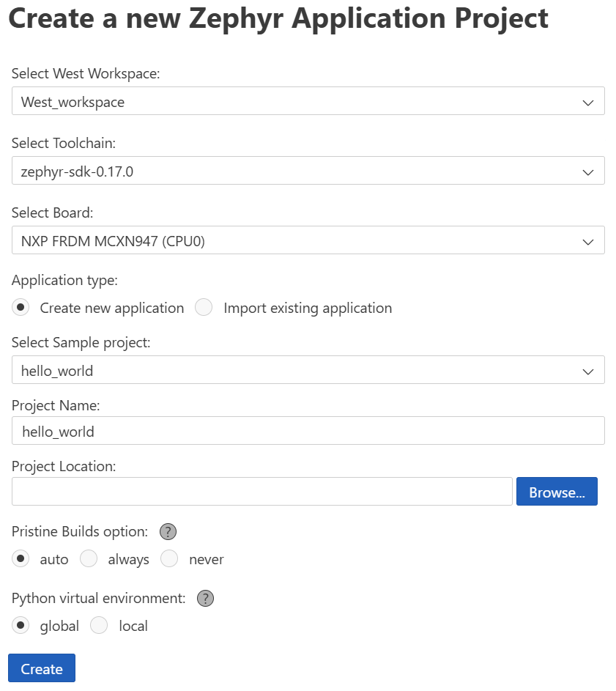616x691 pixels.
Task: Select the global Python environment option
Action: coord(21,625)
